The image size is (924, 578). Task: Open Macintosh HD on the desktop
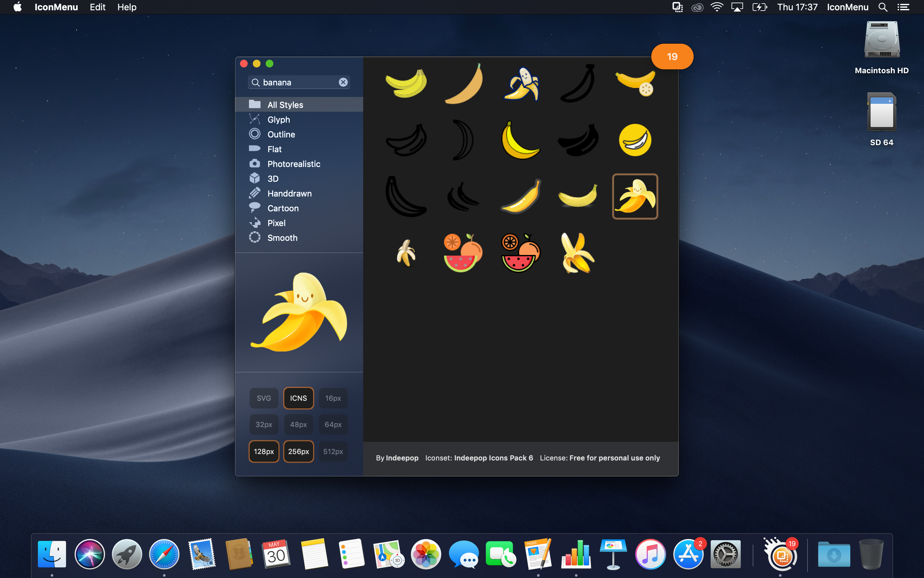[x=882, y=48]
